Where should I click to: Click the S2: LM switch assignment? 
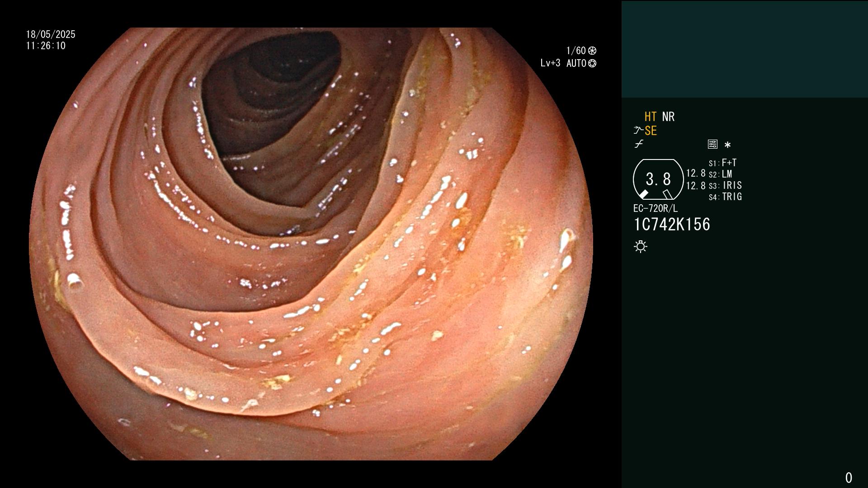point(721,174)
